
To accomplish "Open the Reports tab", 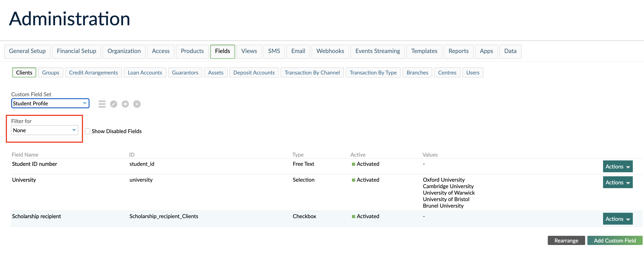I will 458,51.
